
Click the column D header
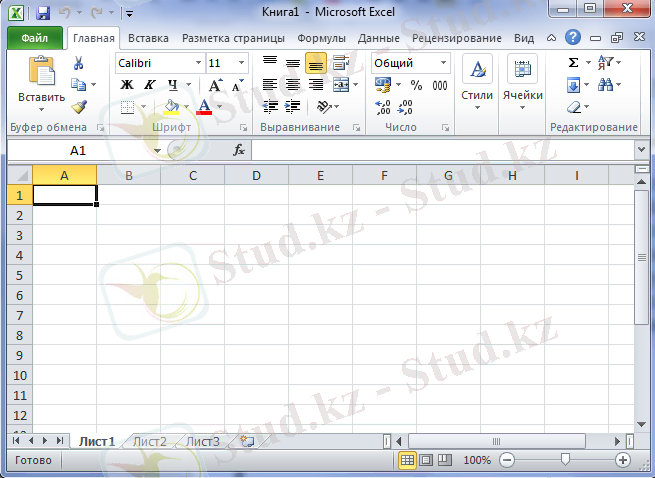tap(256, 175)
